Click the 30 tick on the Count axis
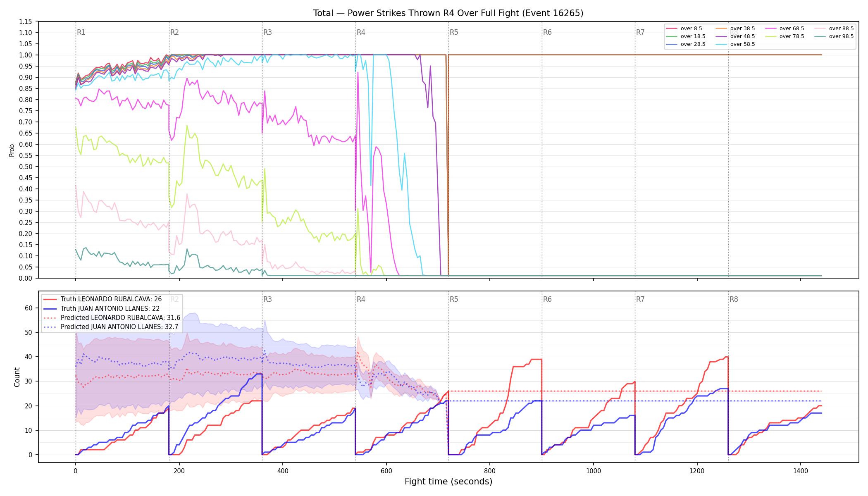The height and width of the screenshot is (496, 868). pos(29,382)
